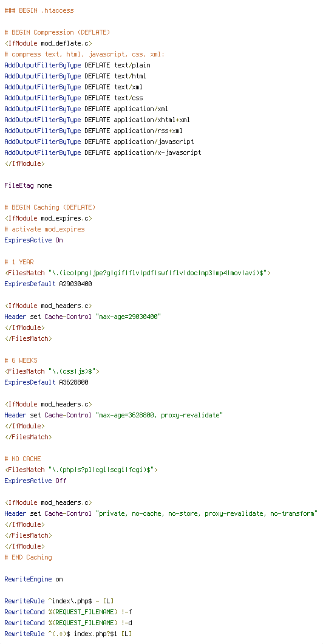Click the '# BEGIN Caching (DEFLATE)' comment
323x644 pixels.
(x=50, y=207)
